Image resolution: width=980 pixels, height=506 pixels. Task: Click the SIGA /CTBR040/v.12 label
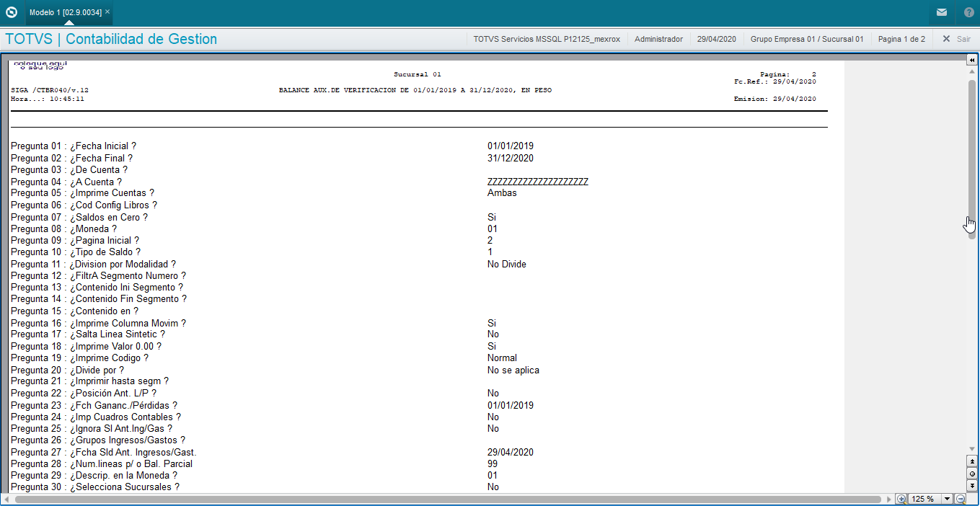[x=50, y=90]
